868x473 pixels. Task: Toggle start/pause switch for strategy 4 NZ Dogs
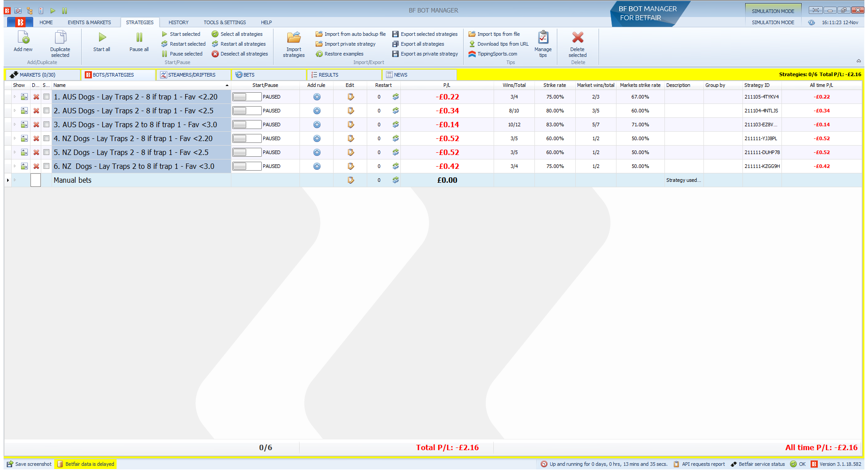click(247, 138)
